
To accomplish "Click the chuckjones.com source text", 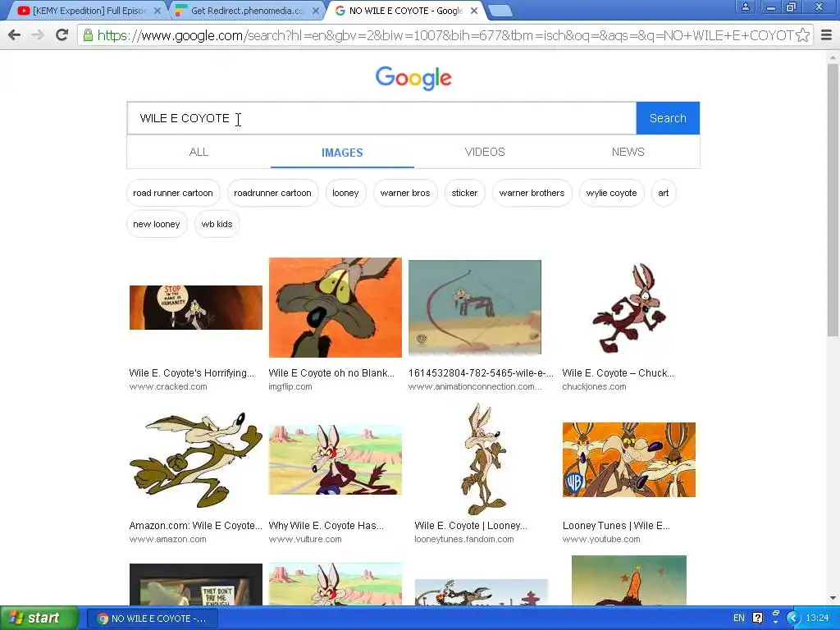I will click(594, 387).
